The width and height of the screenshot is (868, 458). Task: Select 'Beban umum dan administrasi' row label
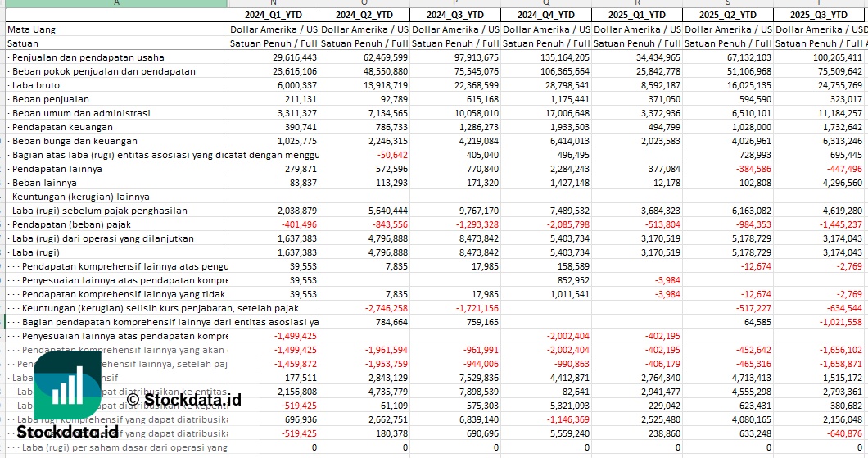coord(81,113)
